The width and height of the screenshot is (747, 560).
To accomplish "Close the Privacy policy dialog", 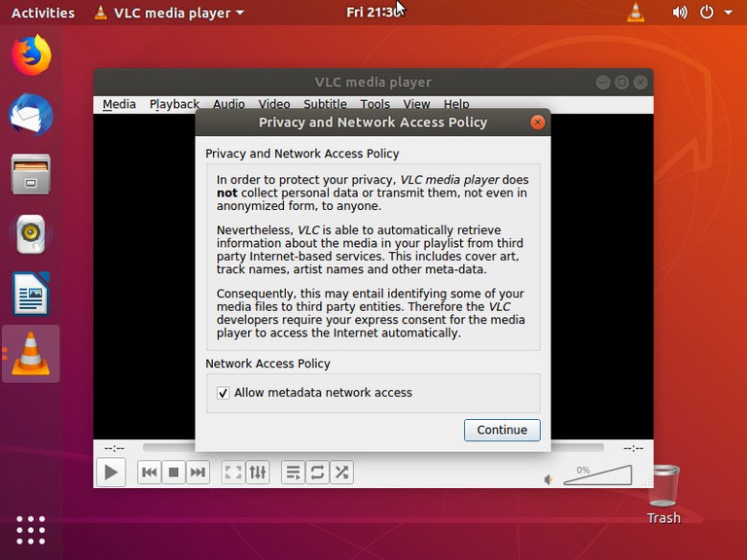I will pyautogui.click(x=537, y=122).
